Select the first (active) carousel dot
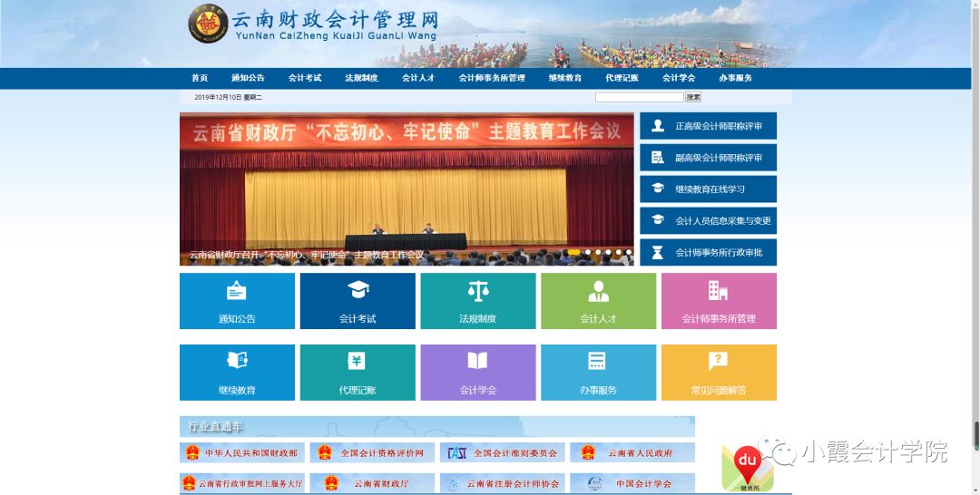The width and height of the screenshot is (980, 495). click(573, 252)
